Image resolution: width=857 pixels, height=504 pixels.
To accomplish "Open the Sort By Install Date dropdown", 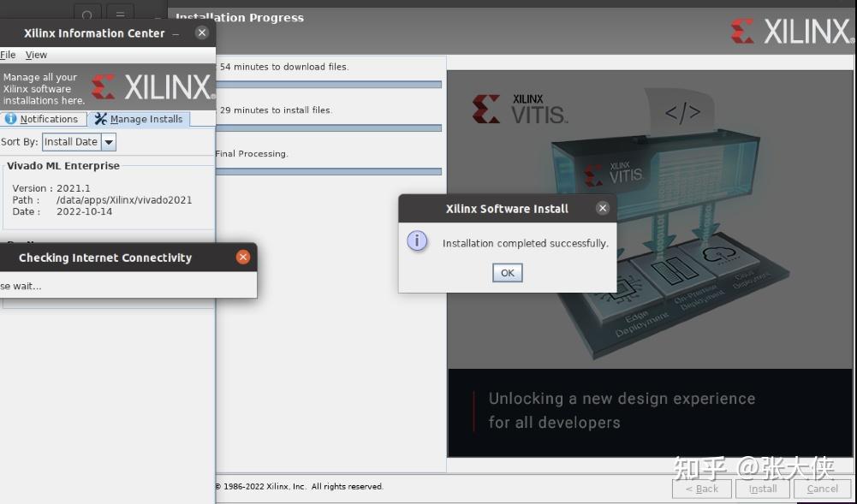I will [x=109, y=141].
